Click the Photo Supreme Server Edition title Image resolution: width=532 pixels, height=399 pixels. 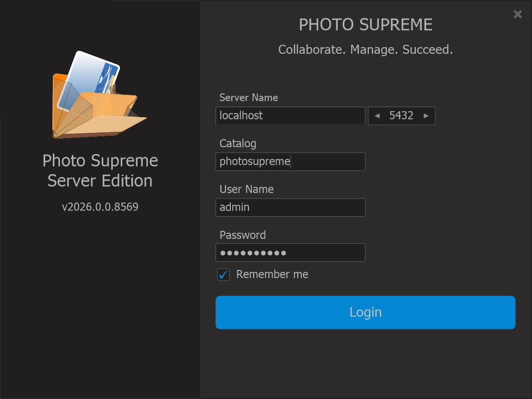[x=100, y=170]
